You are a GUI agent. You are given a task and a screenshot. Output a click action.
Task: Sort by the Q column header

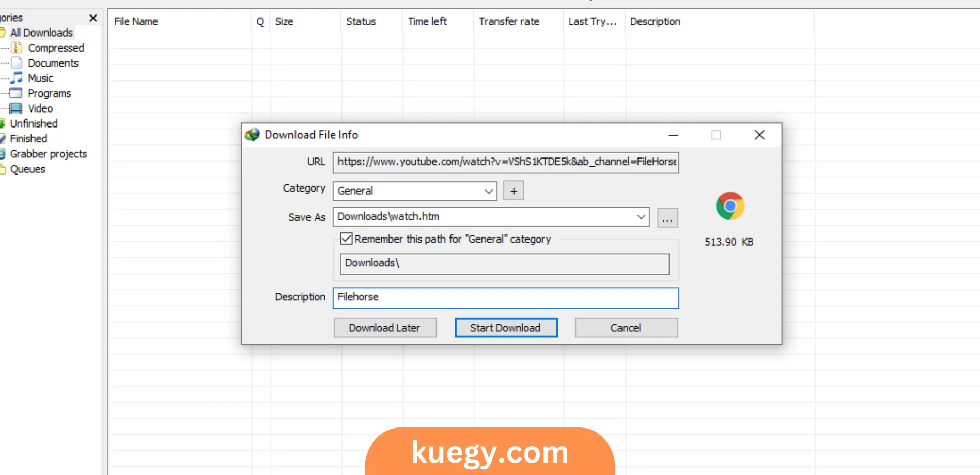coord(260,21)
